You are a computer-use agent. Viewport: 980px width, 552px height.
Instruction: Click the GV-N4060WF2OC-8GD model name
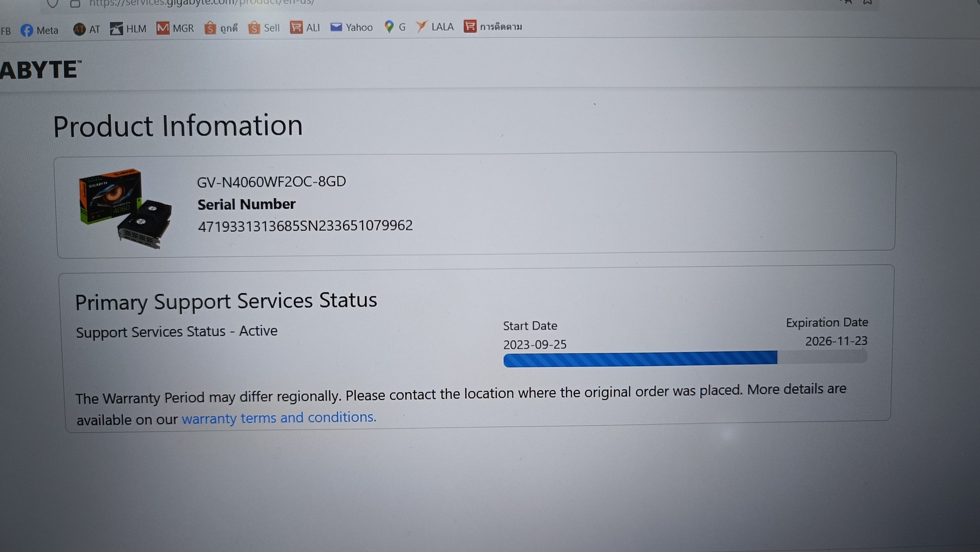(x=271, y=181)
